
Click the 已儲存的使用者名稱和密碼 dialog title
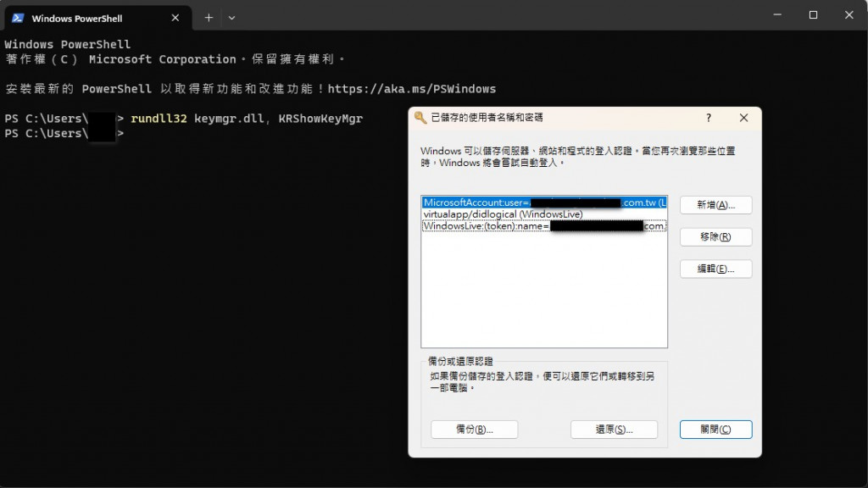487,117
